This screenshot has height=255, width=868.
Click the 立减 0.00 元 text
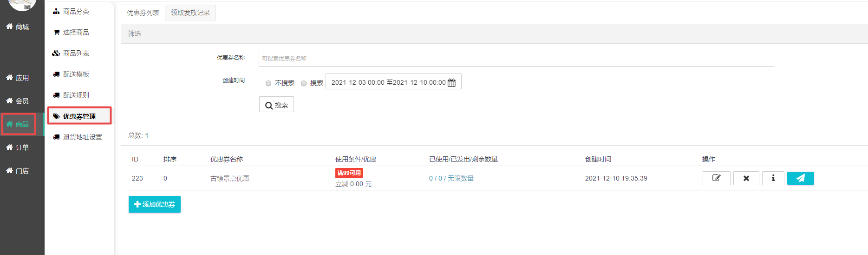click(353, 184)
